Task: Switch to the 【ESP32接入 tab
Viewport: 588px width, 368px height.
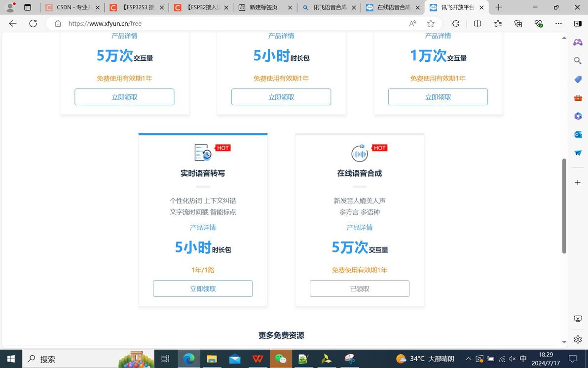Action: pyautogui.click(x=201, y=7)
